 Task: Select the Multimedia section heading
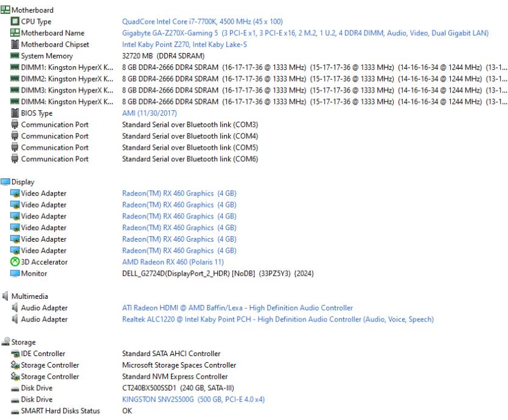coord(29,296)
